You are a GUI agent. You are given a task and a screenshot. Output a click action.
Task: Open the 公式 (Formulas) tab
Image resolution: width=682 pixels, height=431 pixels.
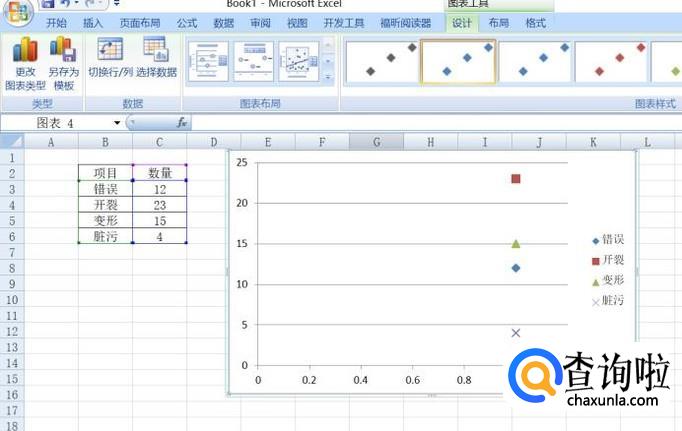tap(187, 23)
